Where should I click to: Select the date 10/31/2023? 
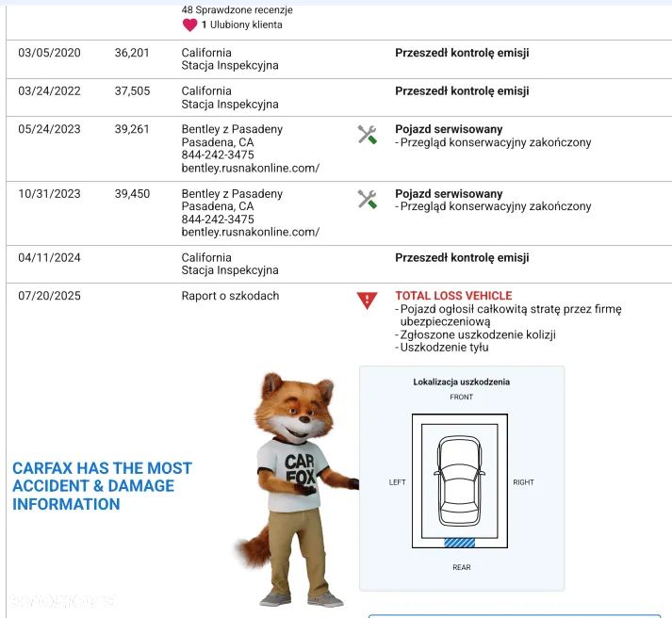click(49, 193)
